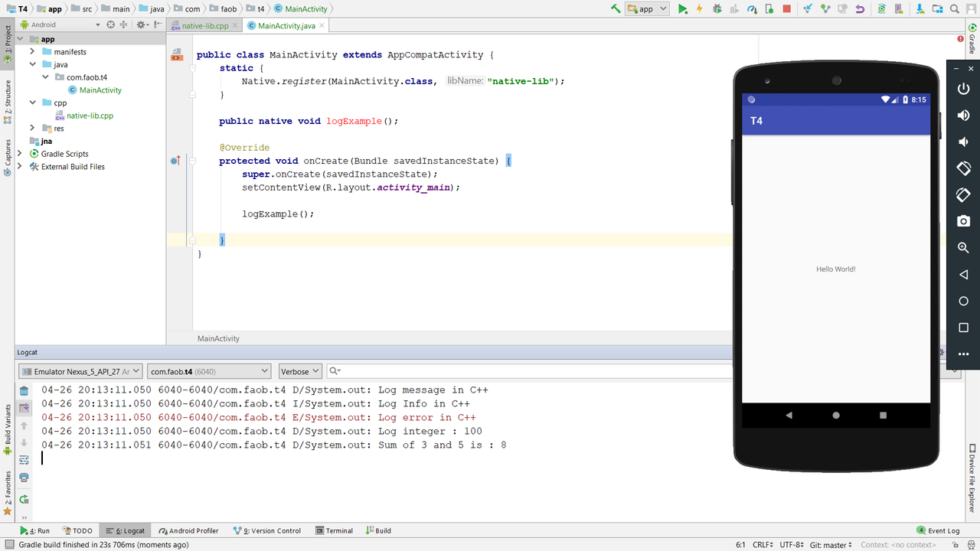The width and height of the screenshot is (980, 551).
Task: Open Event Log in status bar
Action: pyautogui.click(x=938, y=530)
